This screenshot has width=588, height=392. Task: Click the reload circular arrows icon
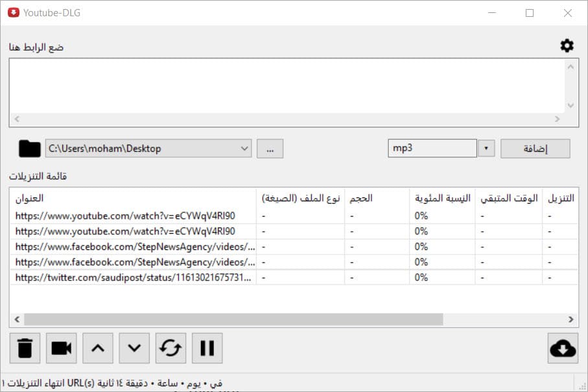click(171, 348)
